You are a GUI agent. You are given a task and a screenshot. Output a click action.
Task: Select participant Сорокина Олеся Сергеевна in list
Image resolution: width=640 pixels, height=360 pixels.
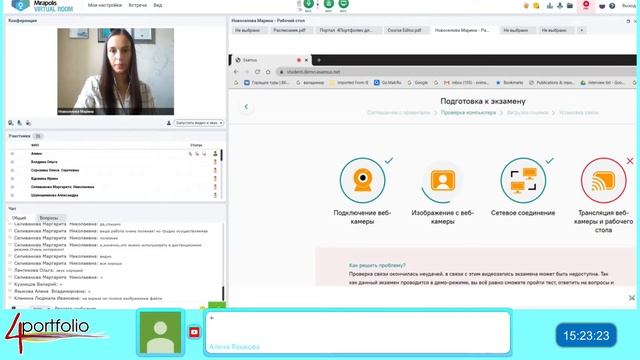[x=55, y=170]
